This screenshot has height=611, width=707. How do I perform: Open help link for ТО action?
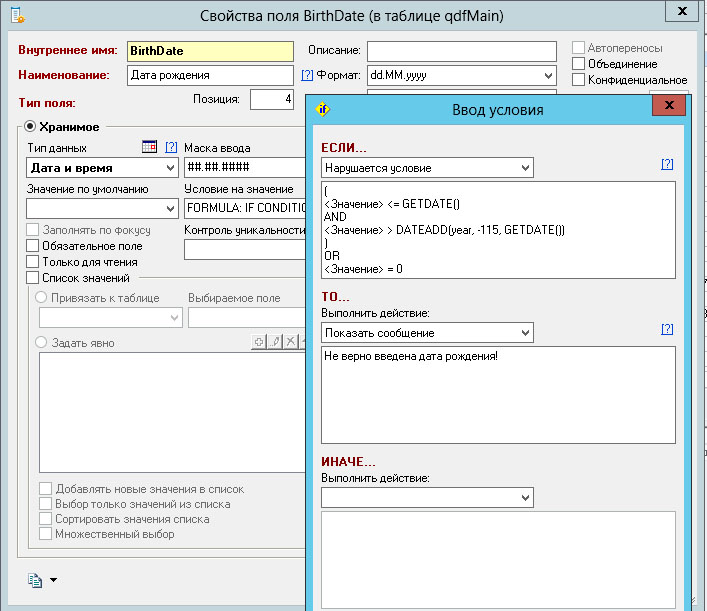click(667, 330)
